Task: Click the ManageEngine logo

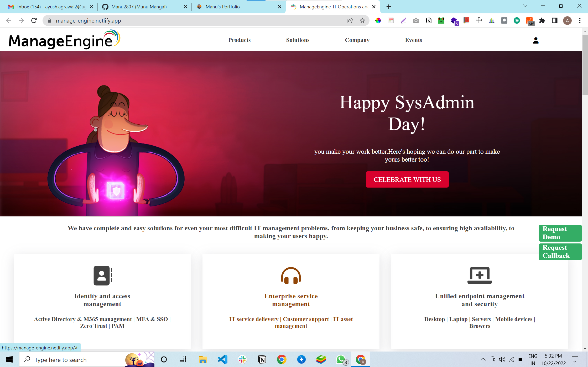Action: coord(64,40)
